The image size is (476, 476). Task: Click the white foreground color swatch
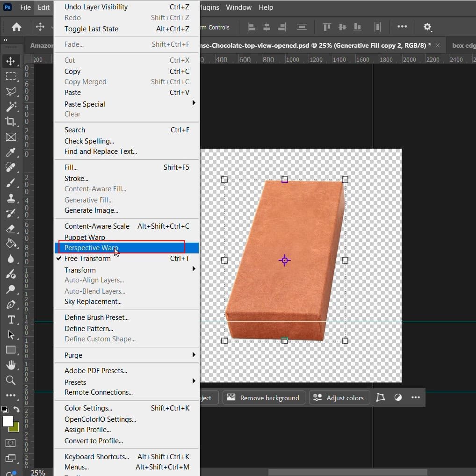coord(7,421)
